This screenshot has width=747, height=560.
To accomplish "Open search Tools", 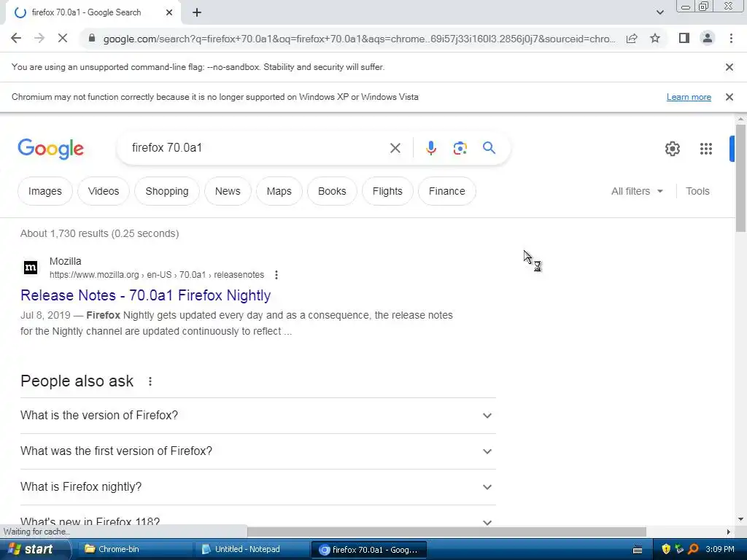I will [697, 192].
